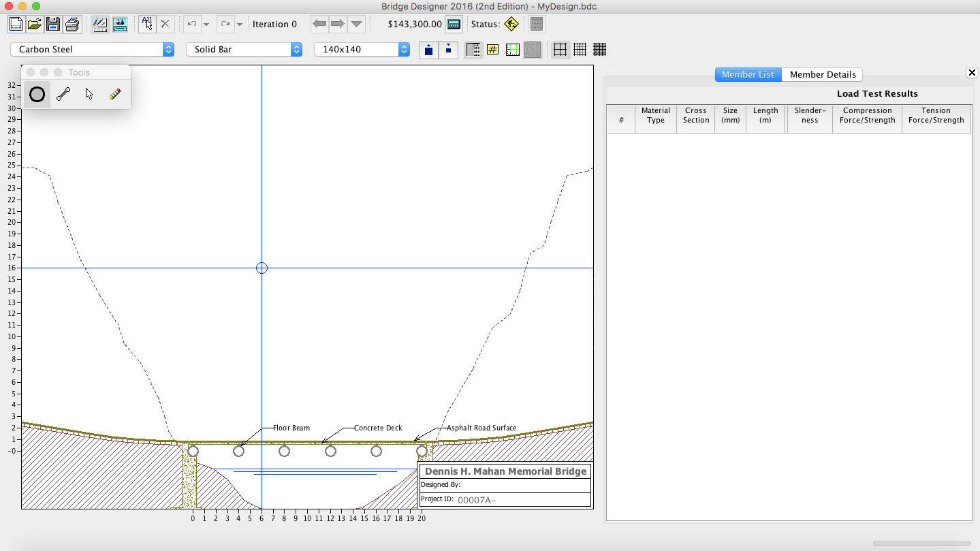Click the New Design icon
Viewport: 980px width, 551px height.
coord(16,25)
